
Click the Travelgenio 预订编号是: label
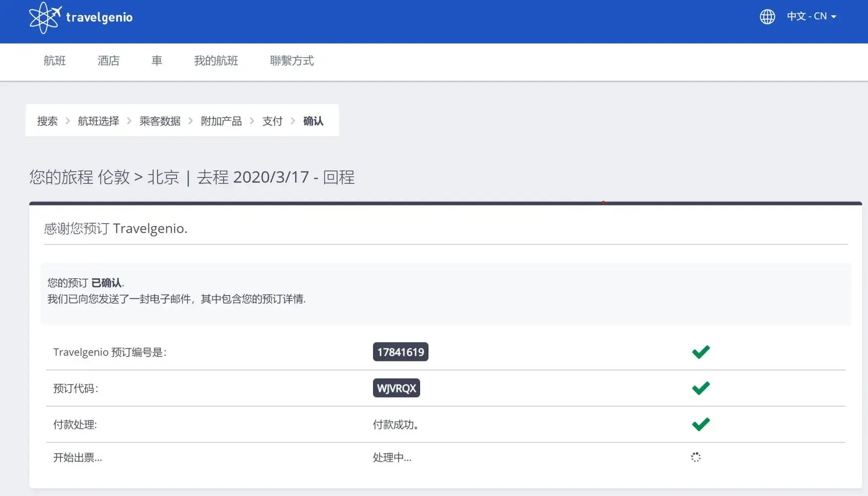click(110, 352)
